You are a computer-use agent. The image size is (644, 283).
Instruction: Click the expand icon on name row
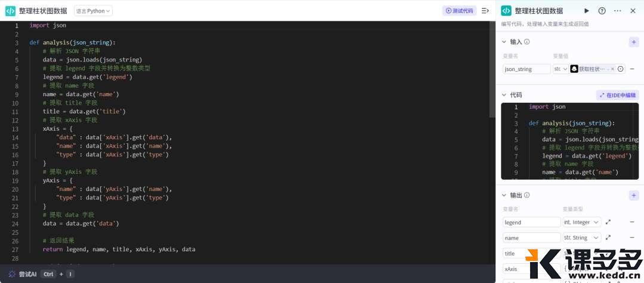(x=608, y=238)
